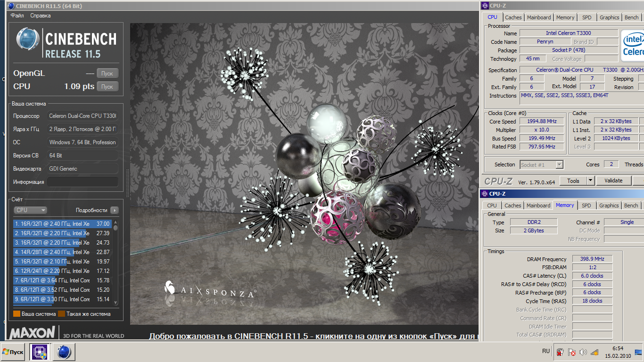Click the FSB:DRAM value '1:2'
This screenshot has width=644, height=362.
click(593, 267)
